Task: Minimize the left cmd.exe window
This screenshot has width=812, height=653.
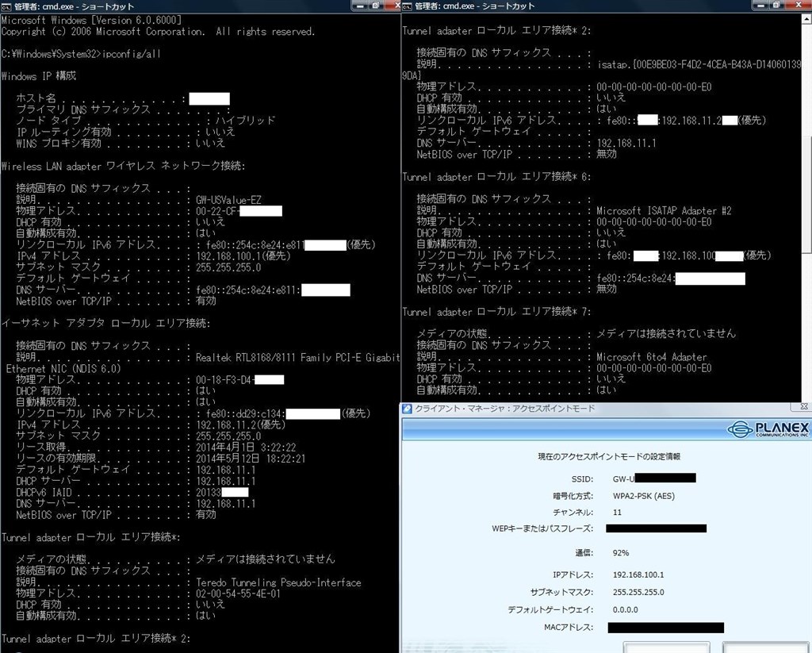Action: tap(361, 6)
